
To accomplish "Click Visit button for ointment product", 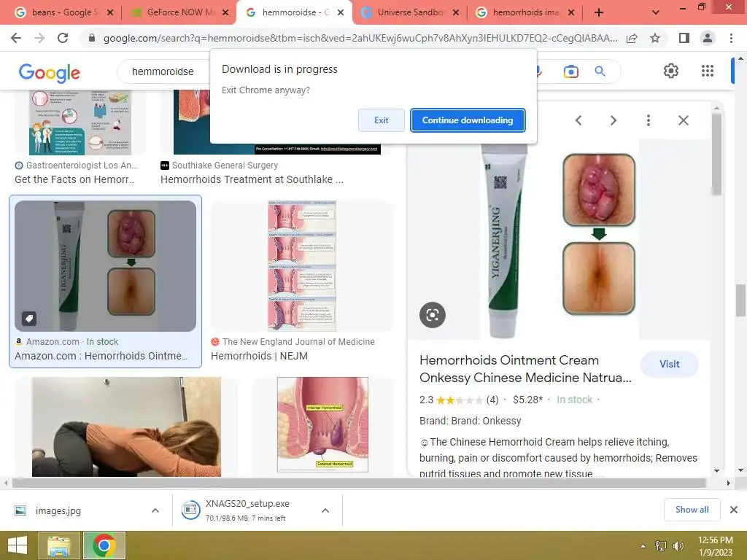I will (670, 365).
